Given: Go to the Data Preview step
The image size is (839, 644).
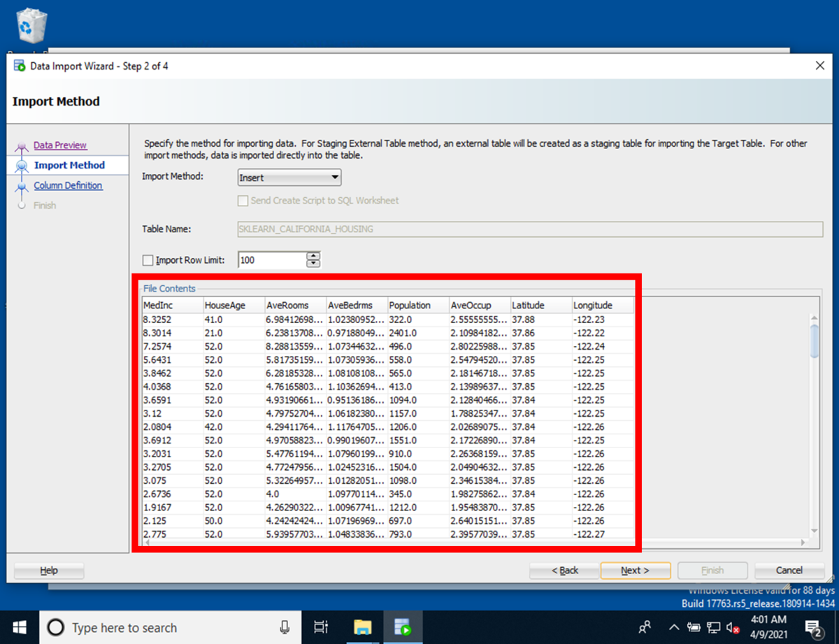Looking at the screenshot, I should [x=60, y=145].
